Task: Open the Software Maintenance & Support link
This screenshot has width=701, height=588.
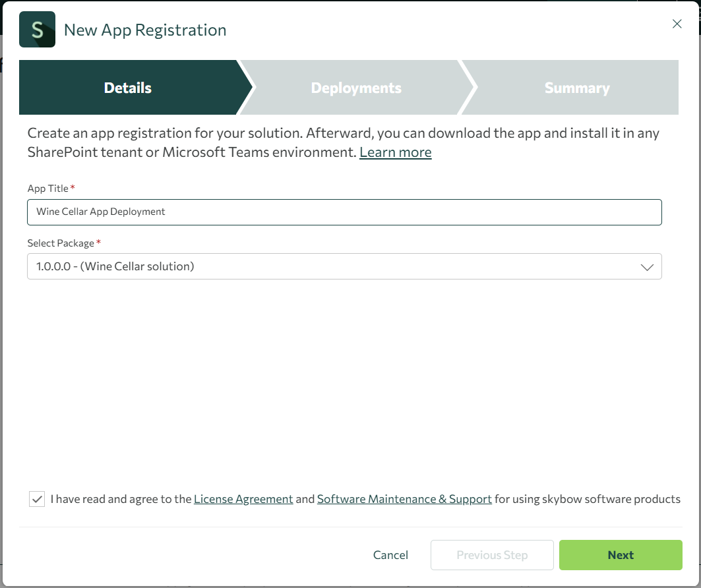Action: pyautogui.click(x=404, y=499)
